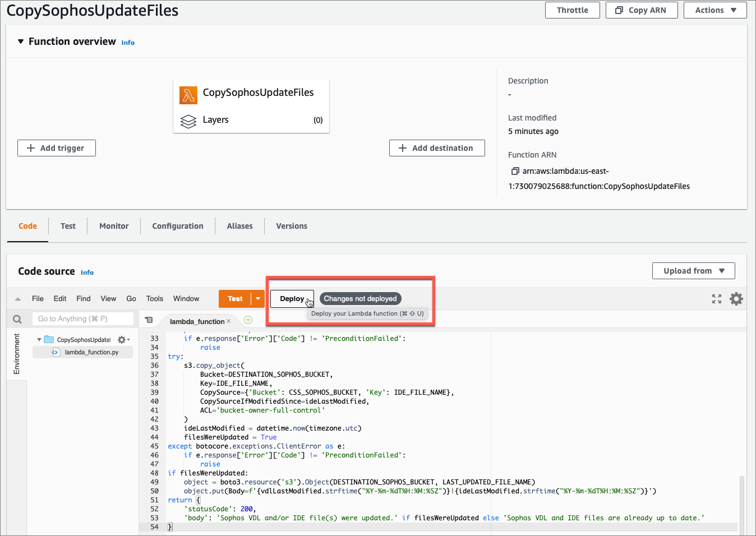
Task: Open the file tree gear settings
Action: 123,340
